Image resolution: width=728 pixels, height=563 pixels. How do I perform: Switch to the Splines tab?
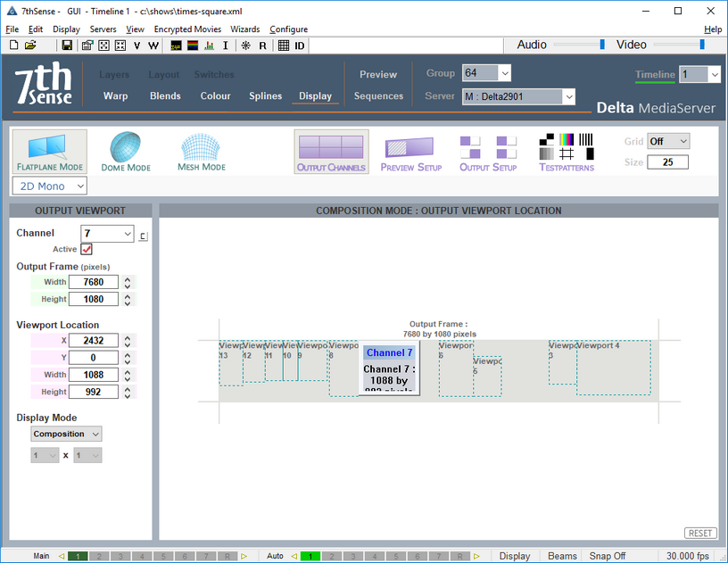(266, 96)
